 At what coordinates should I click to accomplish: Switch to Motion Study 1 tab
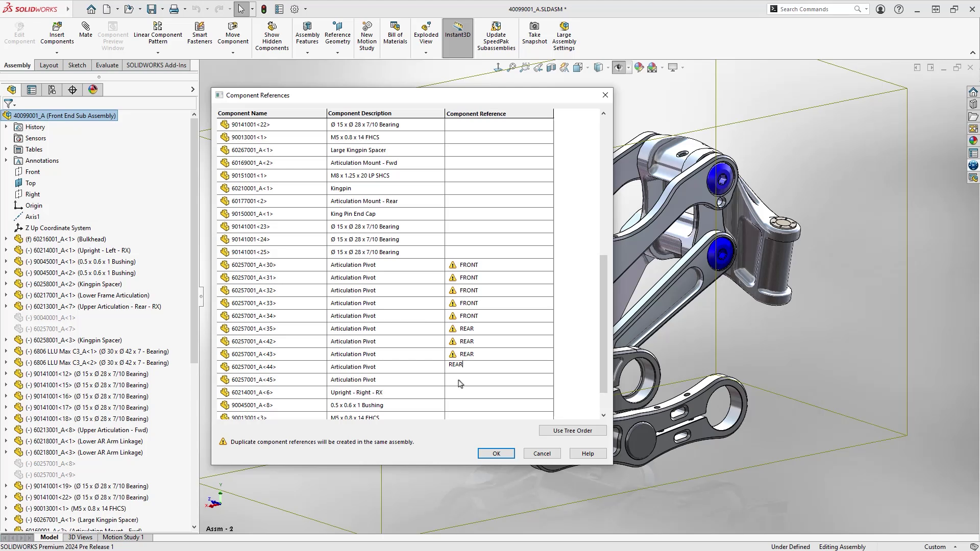click(123, 537)
